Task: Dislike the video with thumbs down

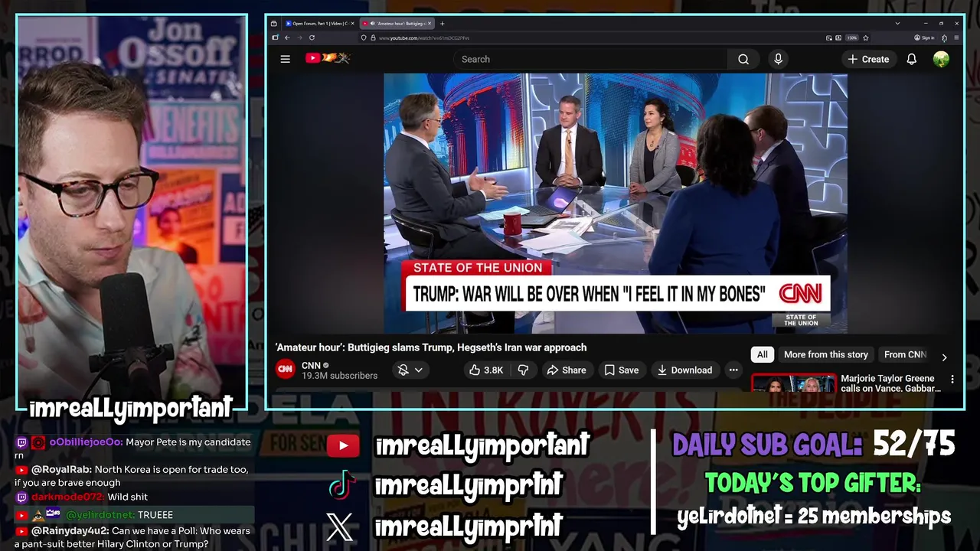Action: click(523, 370)
